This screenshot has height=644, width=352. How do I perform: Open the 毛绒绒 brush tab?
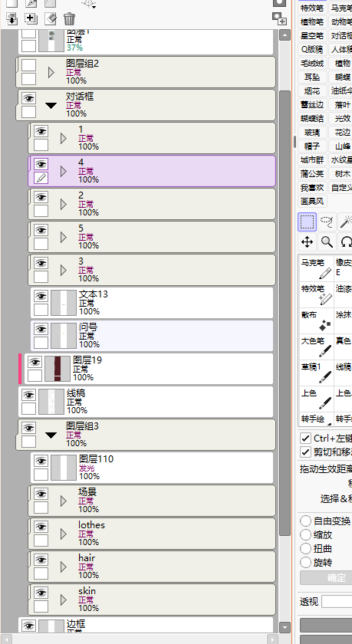pyautogui.click(x=312, y=63)
